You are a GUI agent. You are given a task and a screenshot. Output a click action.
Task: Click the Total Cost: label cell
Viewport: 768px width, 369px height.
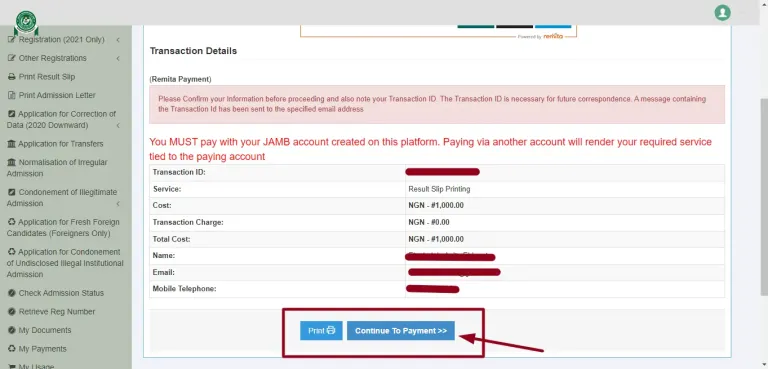[277, 239]
